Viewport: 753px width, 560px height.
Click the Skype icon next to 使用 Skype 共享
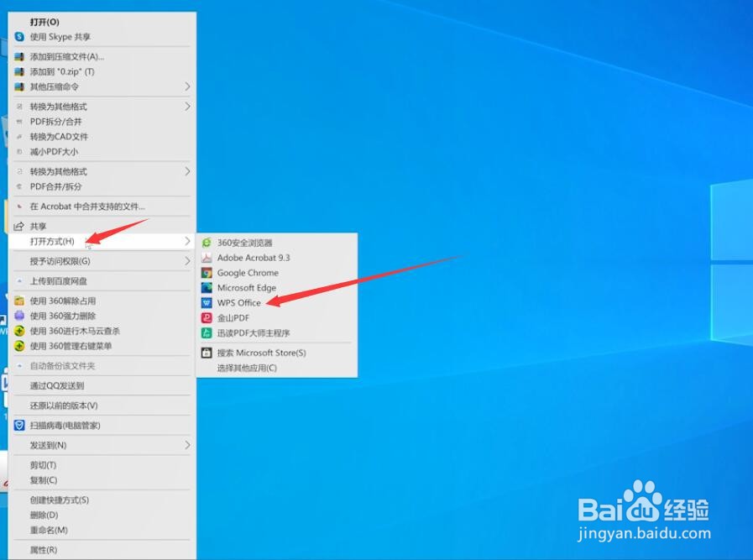(19, 36)
